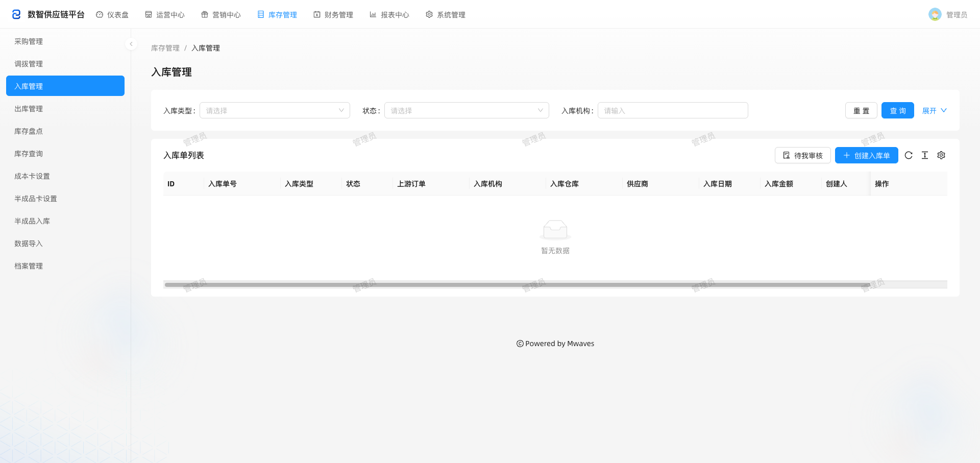980x463 pixels.
Task: Open 营销中心 menu
Action: 221,15
